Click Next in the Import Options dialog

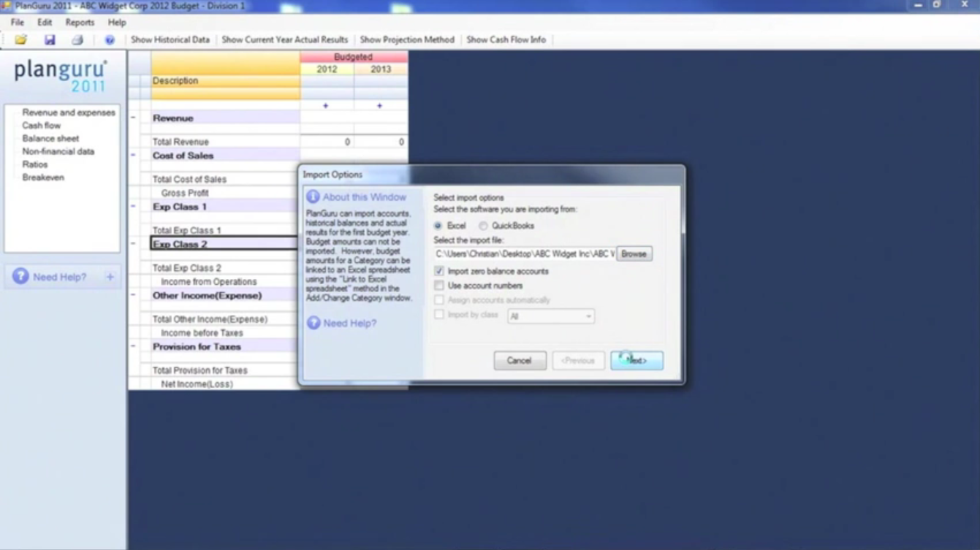point(637,361)
